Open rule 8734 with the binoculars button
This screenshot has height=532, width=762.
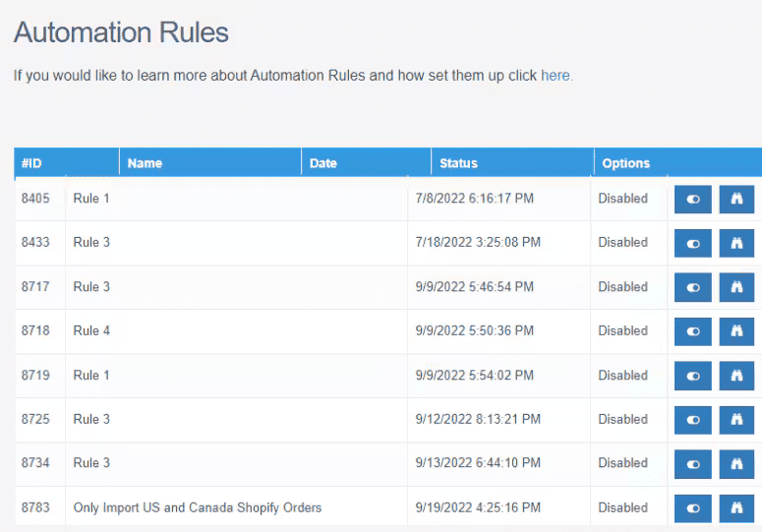click(735, 463)
